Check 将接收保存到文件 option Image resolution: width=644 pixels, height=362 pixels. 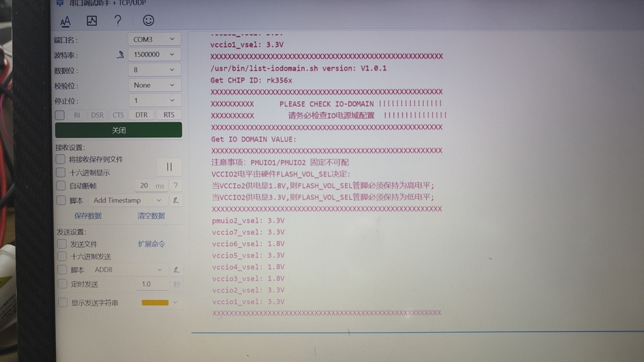click(x=61, y=159)
